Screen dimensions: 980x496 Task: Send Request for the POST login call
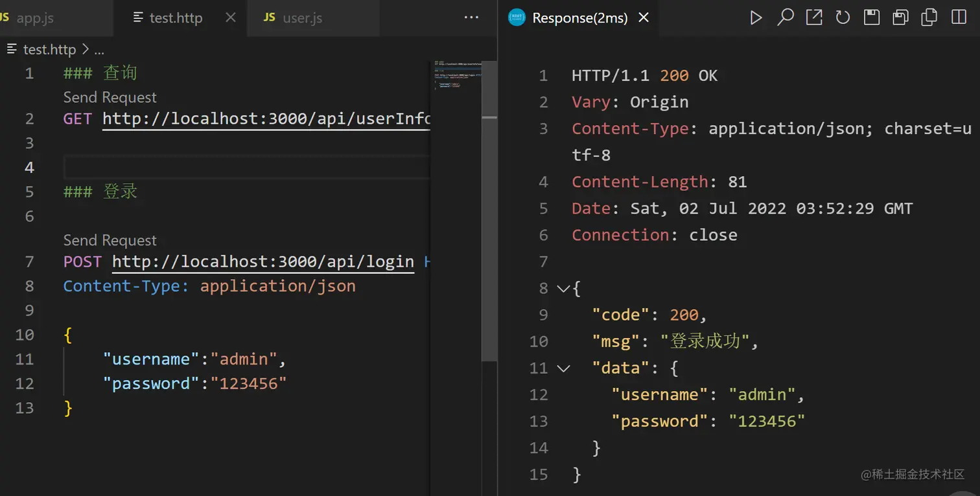pos(110,240)
